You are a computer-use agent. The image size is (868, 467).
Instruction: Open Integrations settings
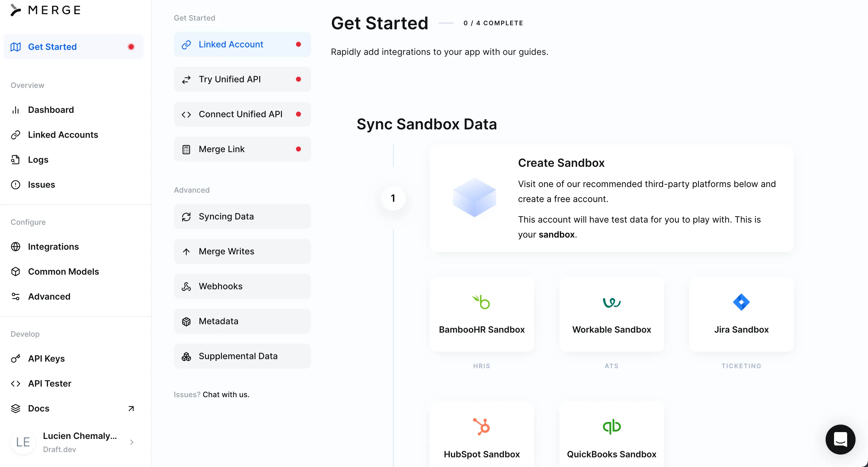tap(53, 247)
